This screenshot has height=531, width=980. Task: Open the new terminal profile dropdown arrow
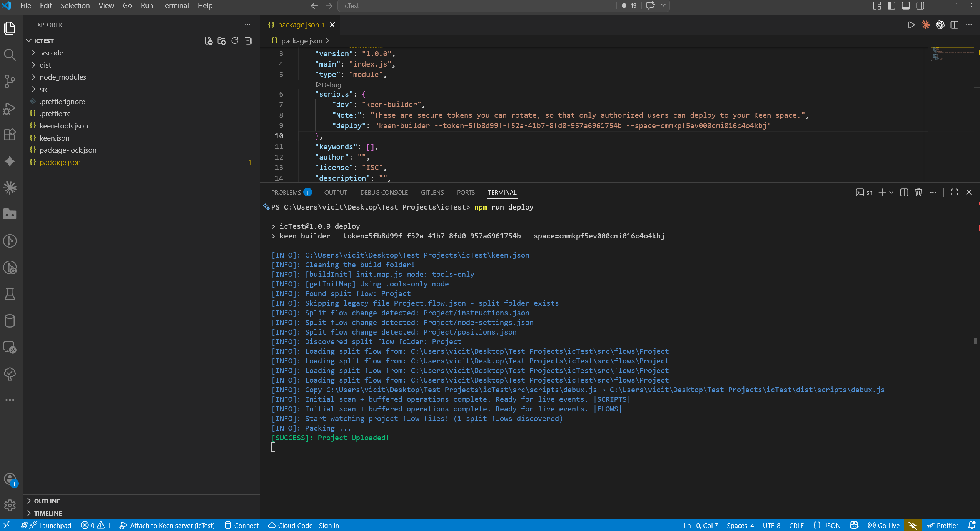pyautogui.click(x=892, y=192)
